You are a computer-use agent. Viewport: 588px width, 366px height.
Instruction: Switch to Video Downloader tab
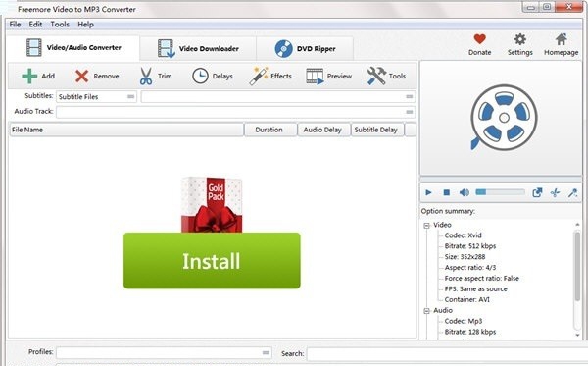tap(198, 48)
